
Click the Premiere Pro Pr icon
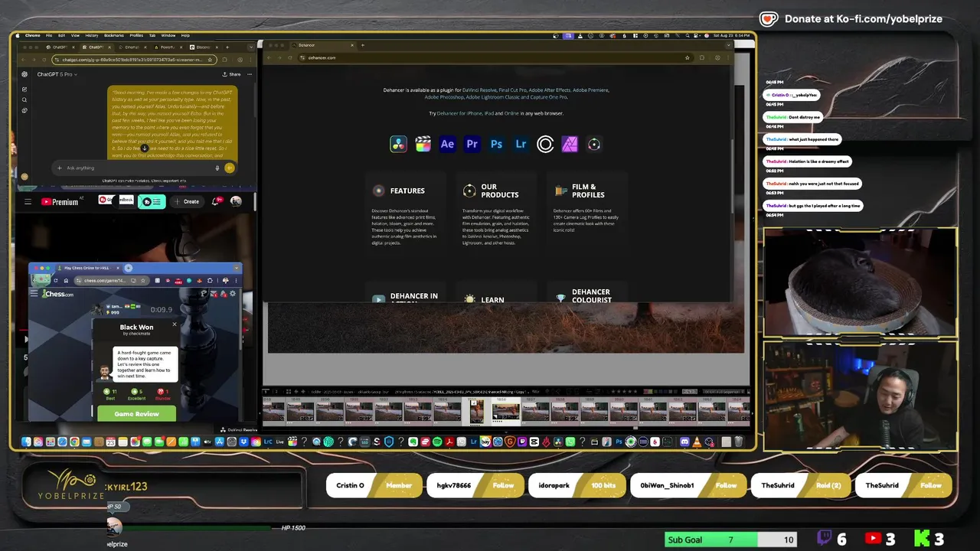pyautogui.click(x=472, y=144)
